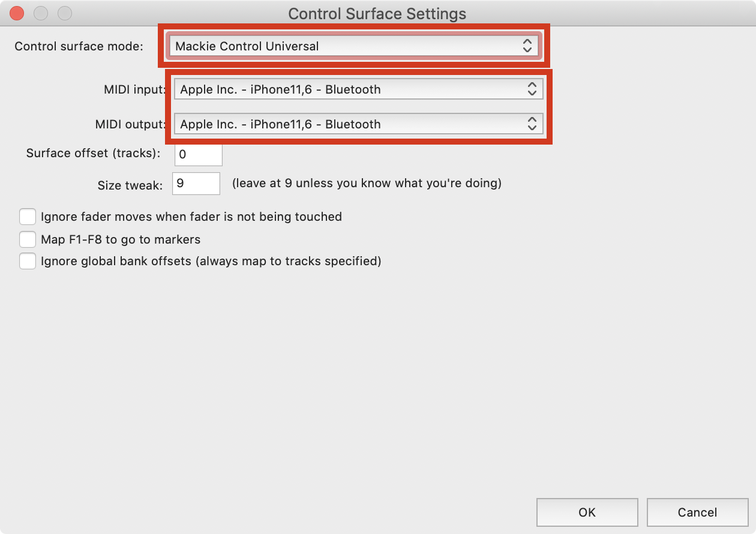The width and height of the screenshot is (756, 534).
Task: Enable ignore fader moves when not touched
Action: pos(28,217)
